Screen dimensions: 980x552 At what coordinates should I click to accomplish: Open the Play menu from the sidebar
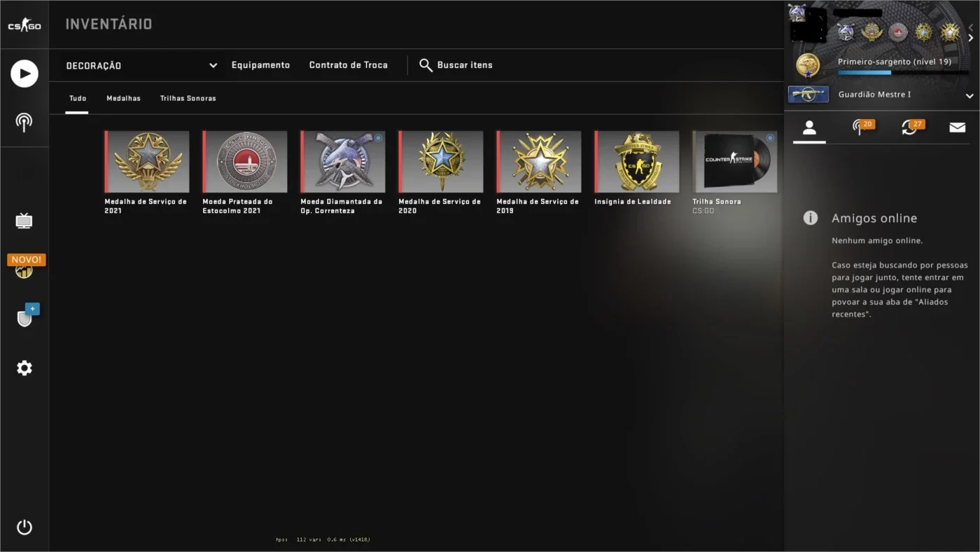pos(24,74)
